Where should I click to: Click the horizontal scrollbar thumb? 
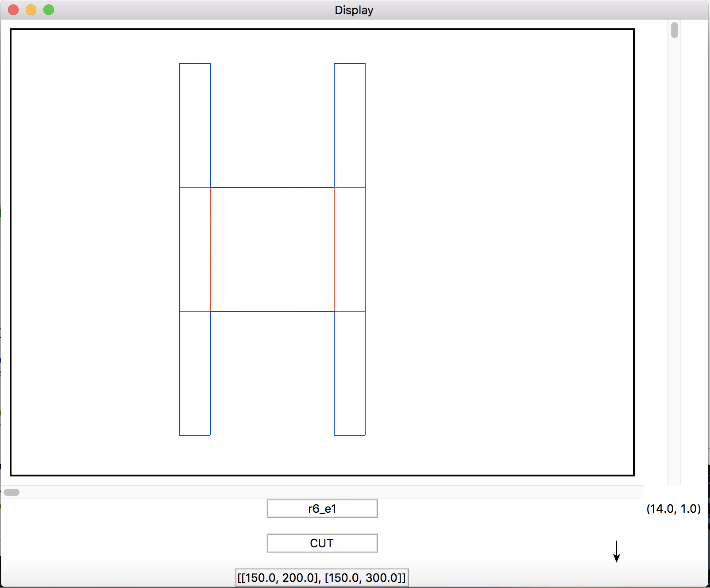click(x=12, y=492)
